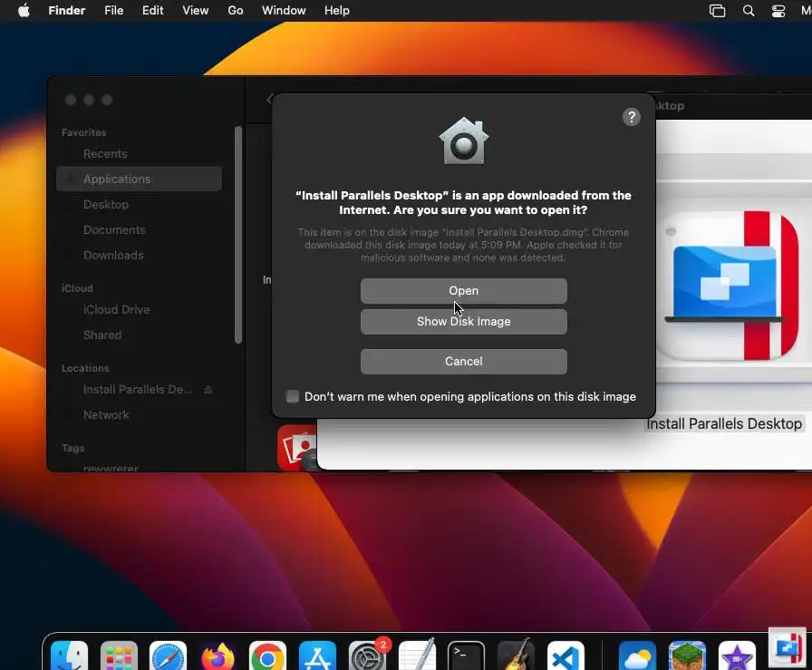Open App Store from the Dock
The height and width of the screenshot is (670, 812).
[317, 657]
